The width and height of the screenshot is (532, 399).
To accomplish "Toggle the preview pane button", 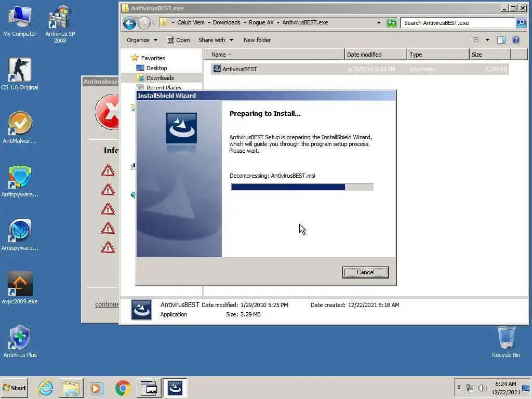I will [501, 40].
